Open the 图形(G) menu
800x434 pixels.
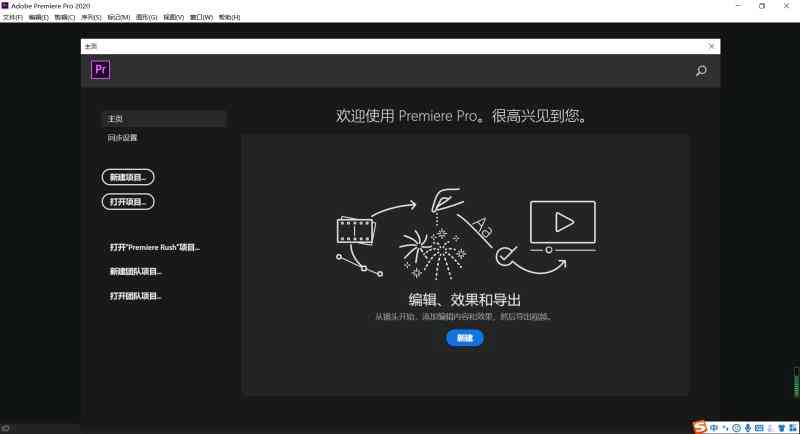click(x=146, y=17)
